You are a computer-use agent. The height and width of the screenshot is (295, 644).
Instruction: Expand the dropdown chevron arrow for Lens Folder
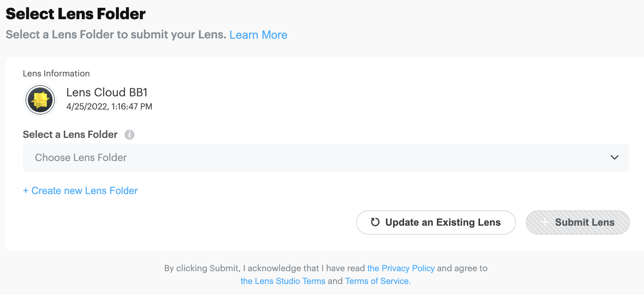point(614,157)
